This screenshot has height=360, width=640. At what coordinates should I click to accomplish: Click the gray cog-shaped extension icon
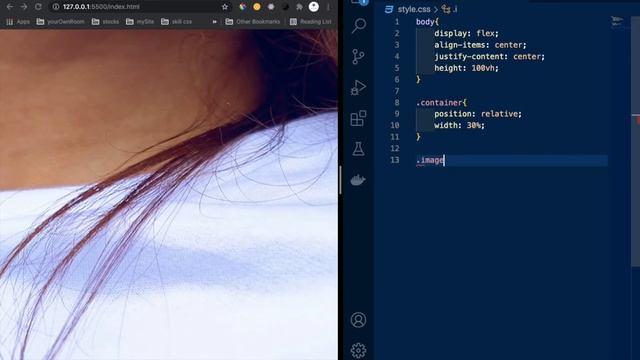click(x=271, y=7)
